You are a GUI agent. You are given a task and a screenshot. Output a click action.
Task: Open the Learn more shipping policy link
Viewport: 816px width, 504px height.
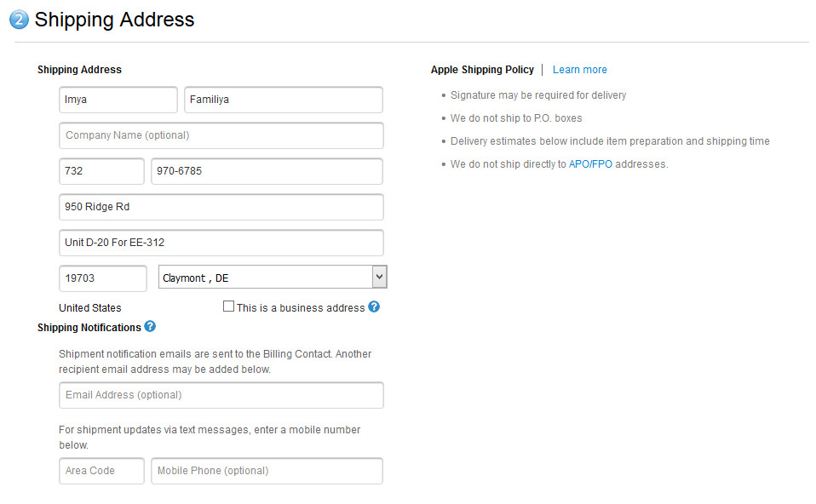pos(579,70)
